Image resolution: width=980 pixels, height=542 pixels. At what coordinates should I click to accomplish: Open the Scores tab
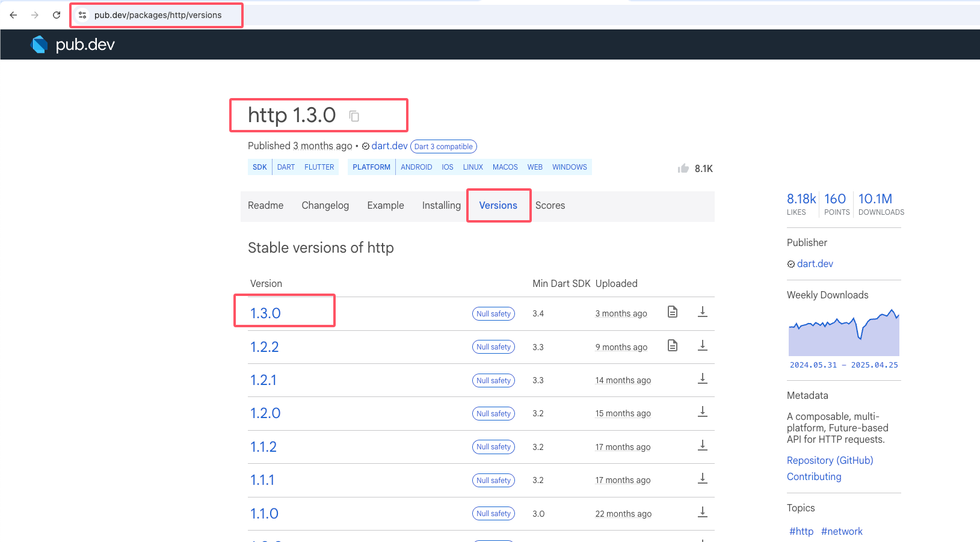click(550, 205)
